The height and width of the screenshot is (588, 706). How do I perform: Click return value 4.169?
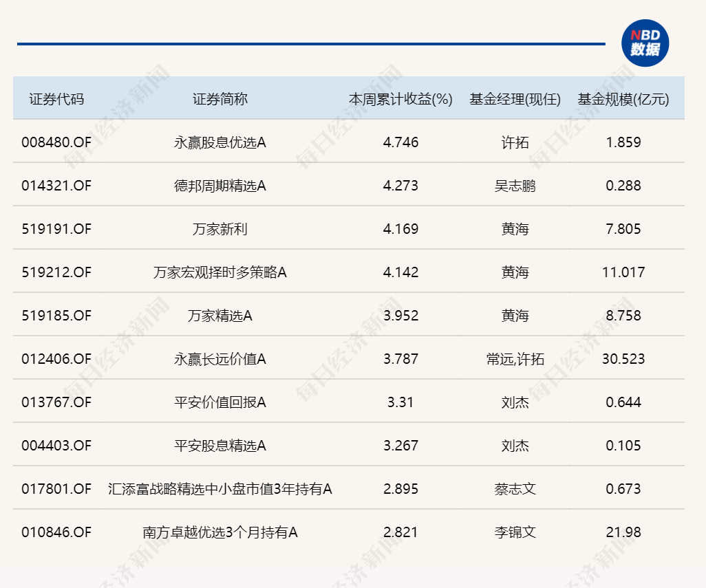[400, 229]
